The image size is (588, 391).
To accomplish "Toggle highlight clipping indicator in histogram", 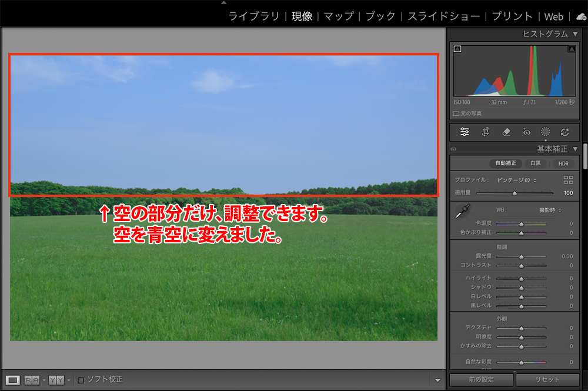I will point(571,49).
